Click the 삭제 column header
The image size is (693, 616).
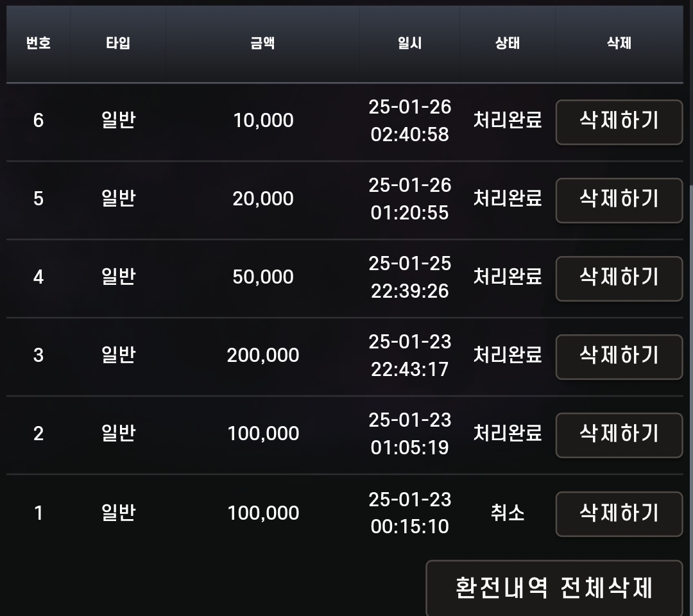coord(619,44)
